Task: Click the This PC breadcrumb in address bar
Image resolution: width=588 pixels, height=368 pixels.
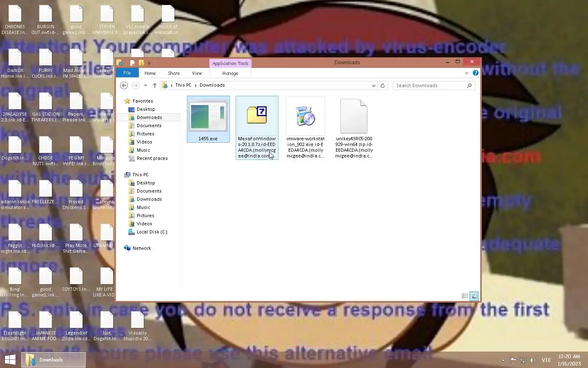Action: (x=183, y=85)
